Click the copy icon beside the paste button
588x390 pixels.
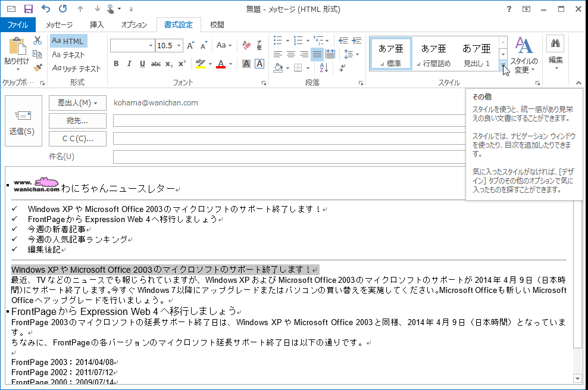coord(37,54)
